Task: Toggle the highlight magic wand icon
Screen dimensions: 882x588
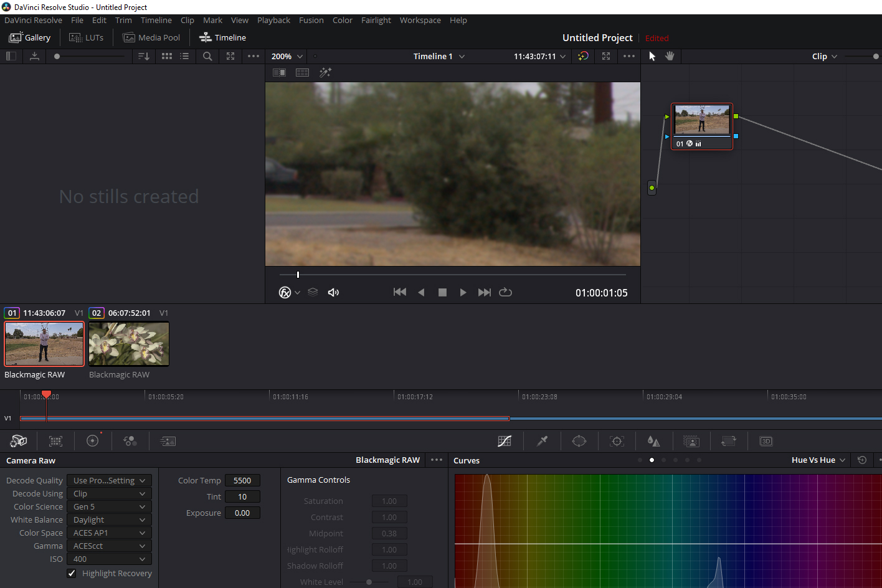Action: tap(325, 72)
